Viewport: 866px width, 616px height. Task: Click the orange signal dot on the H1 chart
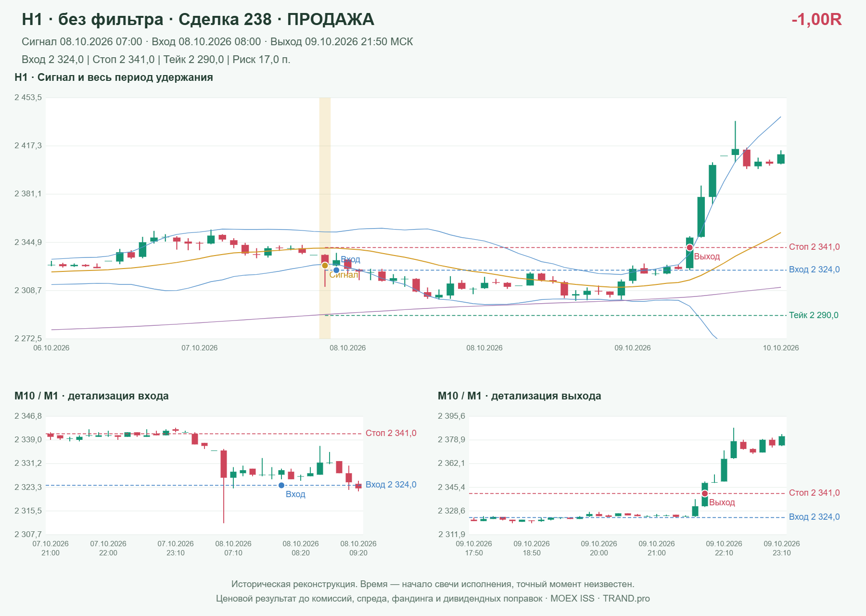coord(325,265)
